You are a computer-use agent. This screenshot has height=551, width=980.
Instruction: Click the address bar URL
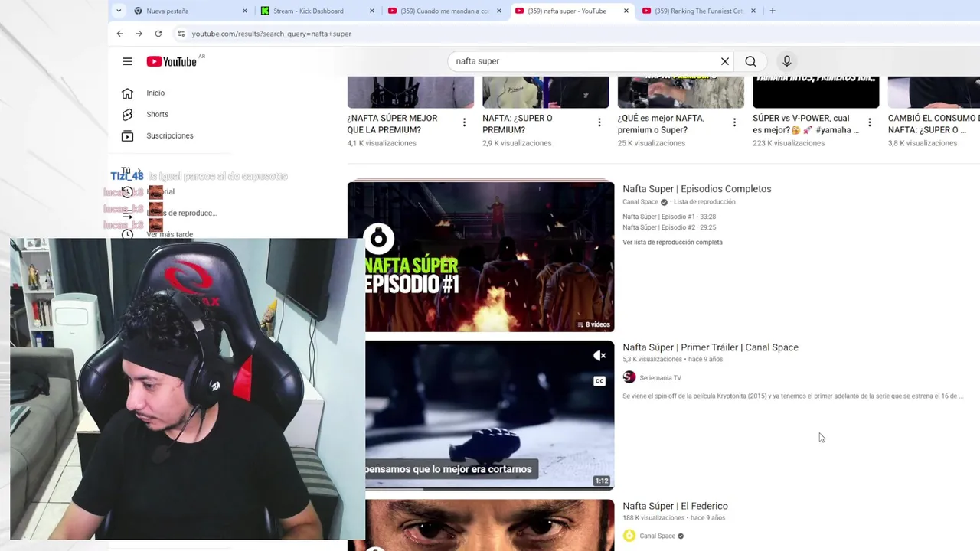pyautogui.click(x=271, y=34)
